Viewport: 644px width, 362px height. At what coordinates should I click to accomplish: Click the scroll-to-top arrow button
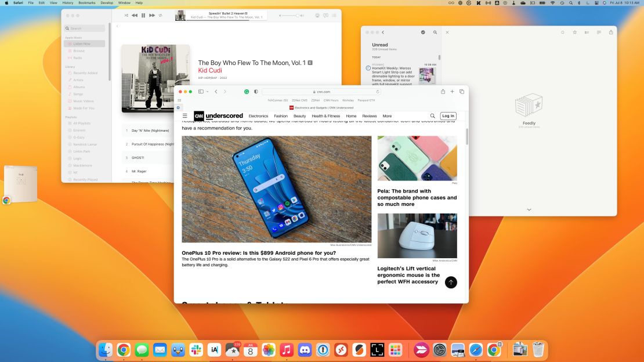pyautogui.click(x=451, y=283)
